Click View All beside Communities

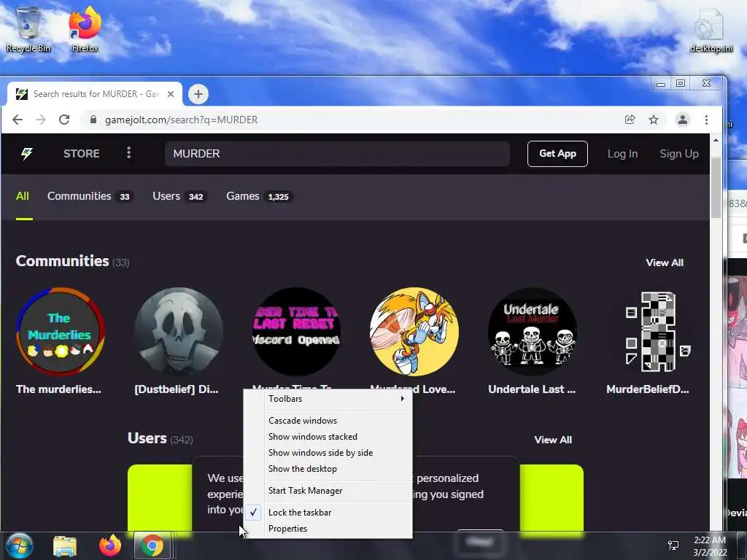[x=665, y=262]
